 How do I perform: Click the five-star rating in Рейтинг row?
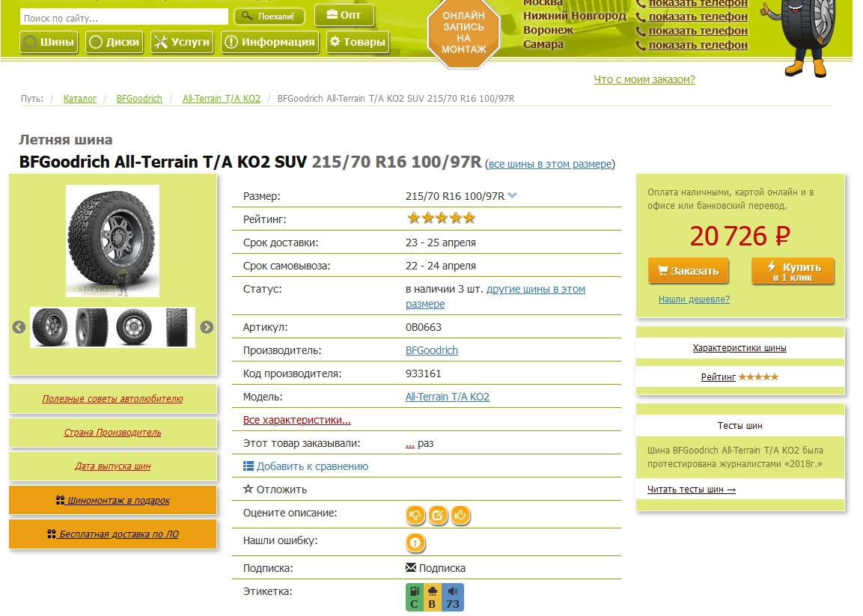(441, 219)
